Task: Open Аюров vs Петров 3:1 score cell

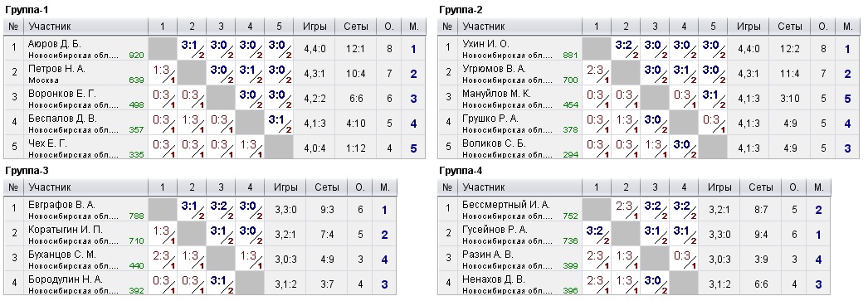Action: (x=192, y=49)
